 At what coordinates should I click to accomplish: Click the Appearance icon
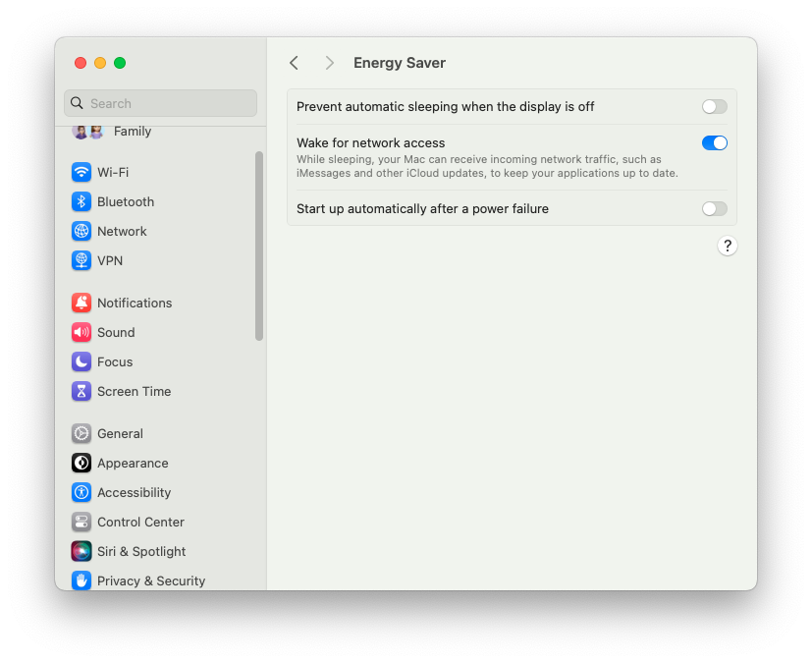81,463
